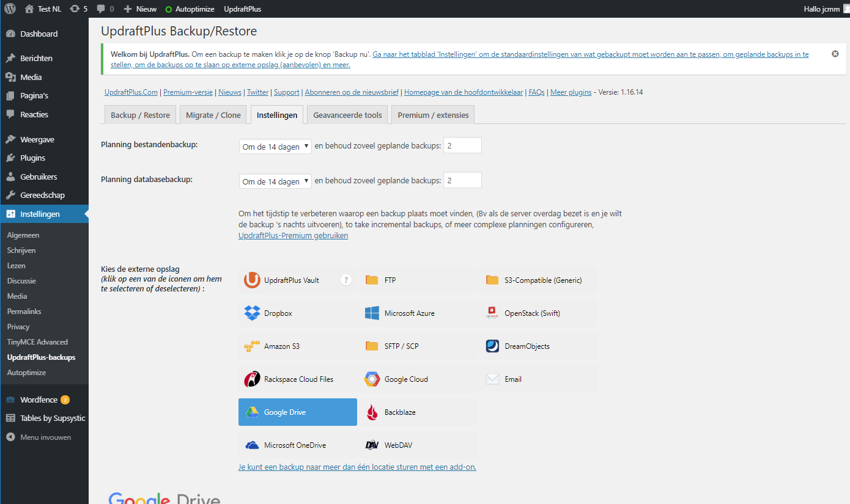This screenshot has width=850, height=504.
Task: Select UpdraftPlus Vault storage
Action: pos(297,280)
